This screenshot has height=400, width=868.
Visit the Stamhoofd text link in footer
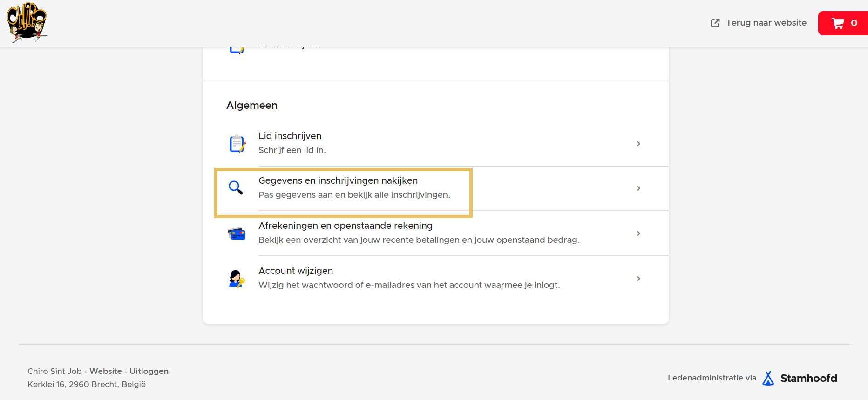coord(808,378)
